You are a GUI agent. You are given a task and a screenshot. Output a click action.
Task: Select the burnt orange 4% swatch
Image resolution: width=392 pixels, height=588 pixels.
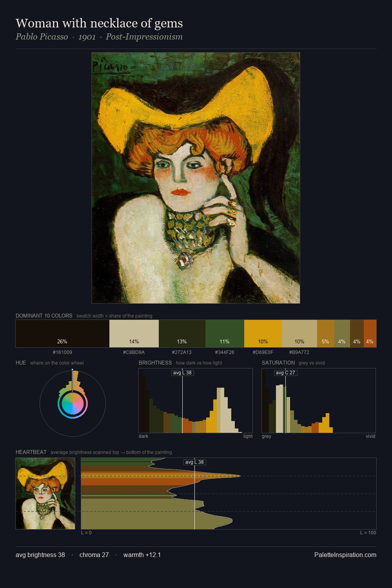370,334
